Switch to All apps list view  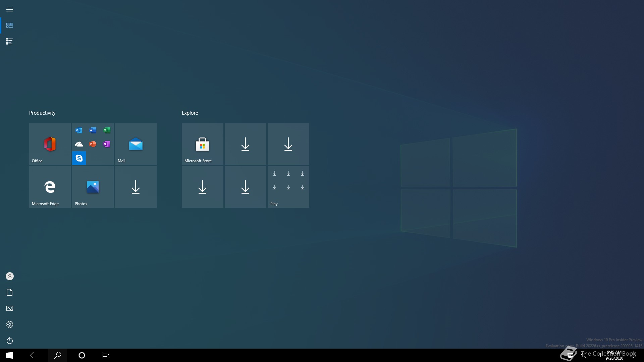click(x=10, y=42)
